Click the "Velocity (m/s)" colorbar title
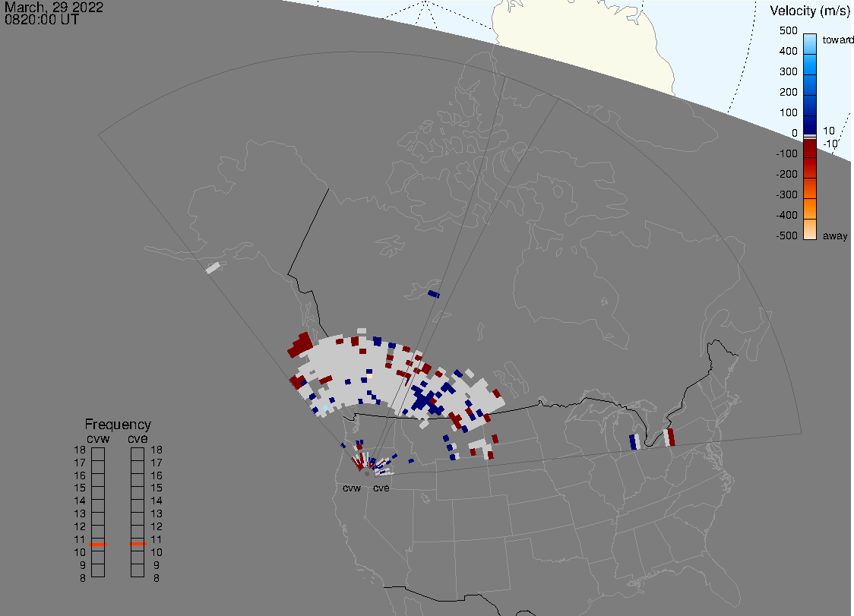The image size is (854, 616). 810,11
